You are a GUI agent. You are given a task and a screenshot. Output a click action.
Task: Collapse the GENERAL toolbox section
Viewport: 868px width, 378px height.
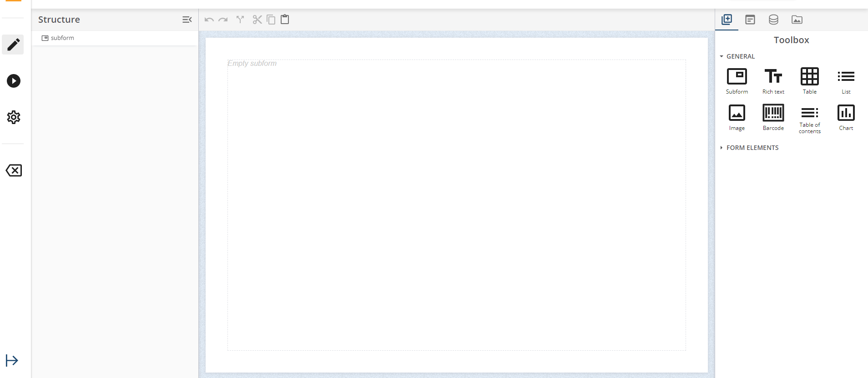(x=737, y=56)
